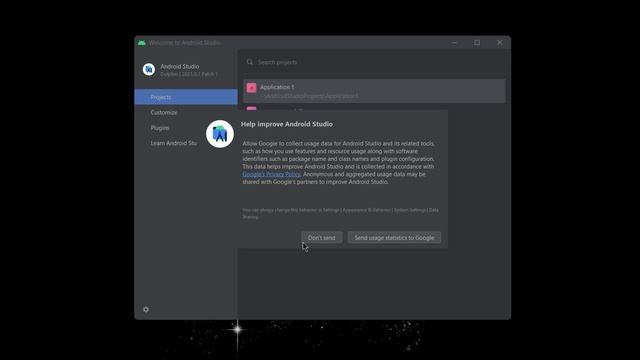
Task: Click the Application 1 pink project icon
Action: (x=251, y=88)
